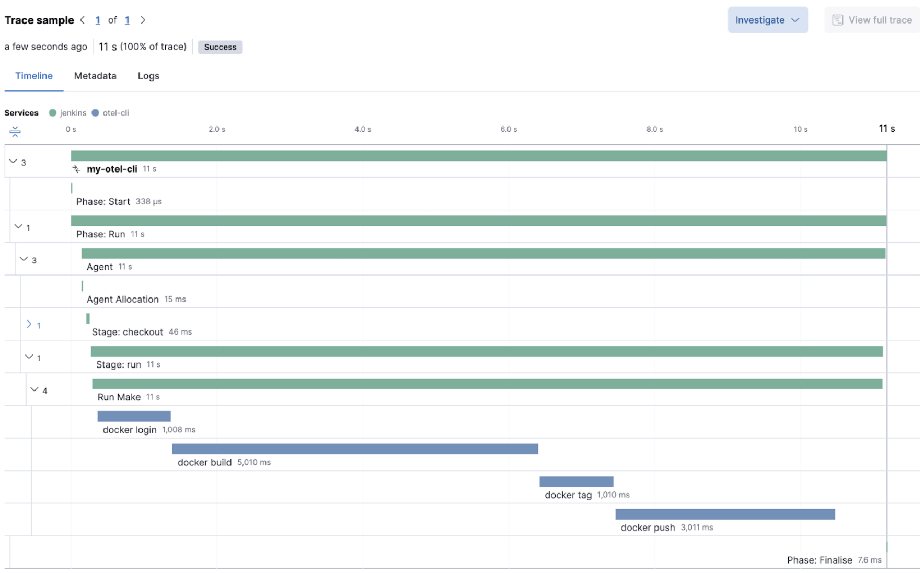Collapse the Stage: run span children
Screen dimensions: 924x573
29,357
